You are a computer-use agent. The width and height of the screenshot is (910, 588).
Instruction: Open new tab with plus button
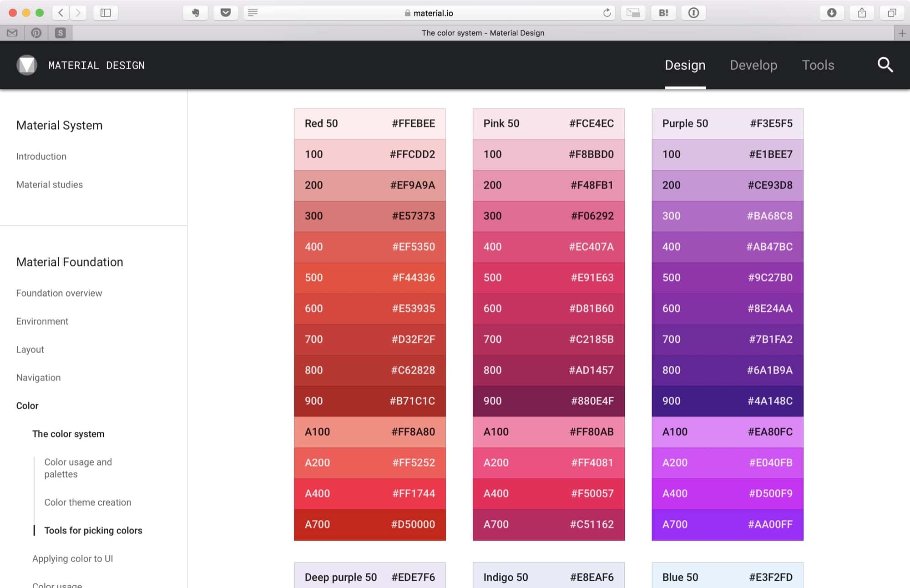[x=902, y=33]
